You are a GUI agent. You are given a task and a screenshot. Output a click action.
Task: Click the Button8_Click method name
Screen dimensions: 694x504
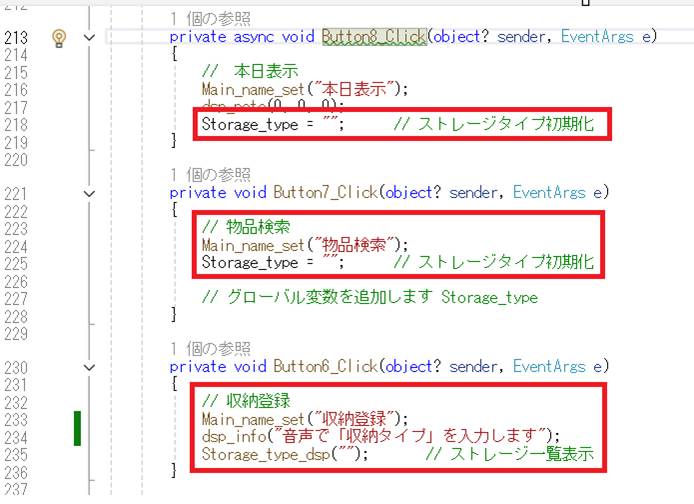pyautogui.click(x=374, y=37)
